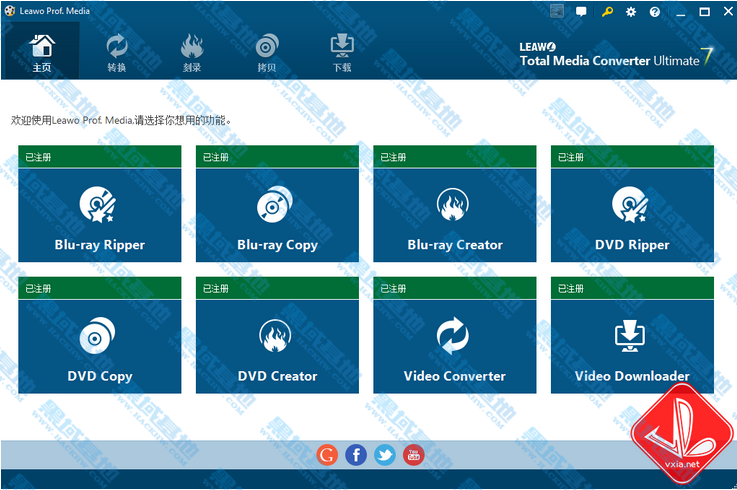Click the 已注册 label above Blu-ray Copy

click(x=216, y=157)
